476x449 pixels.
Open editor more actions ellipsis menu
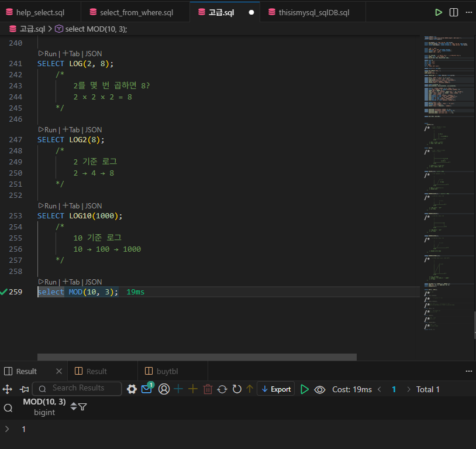tap(469, 12)
